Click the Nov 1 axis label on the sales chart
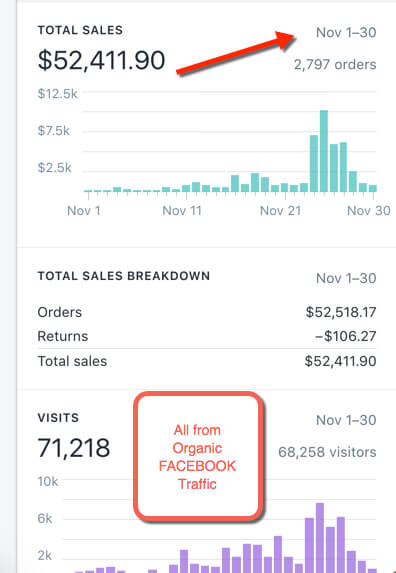Screen dimensions: 396x573 click(x=84, y=211)
